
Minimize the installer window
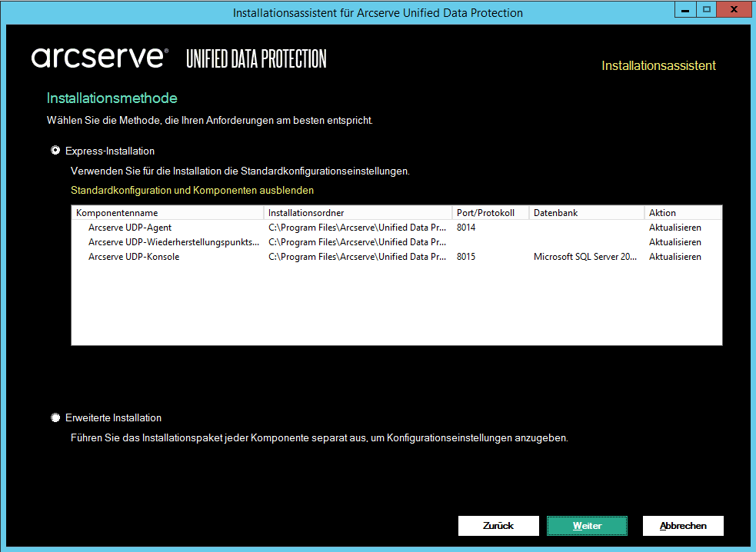click(x=685, y=10)
